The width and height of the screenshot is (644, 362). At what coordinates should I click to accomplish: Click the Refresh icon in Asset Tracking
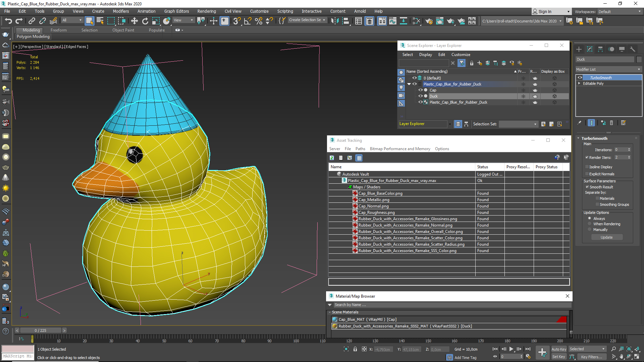[x=332, y=158]
